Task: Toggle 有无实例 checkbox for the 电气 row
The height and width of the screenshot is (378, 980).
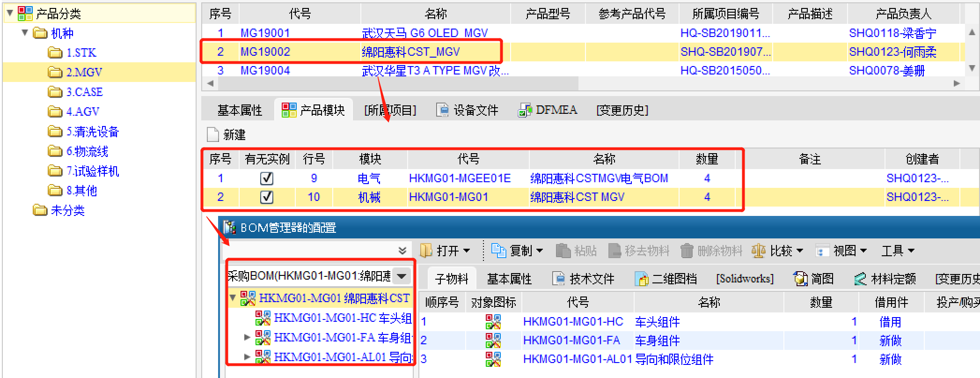Action: (267, 178)
